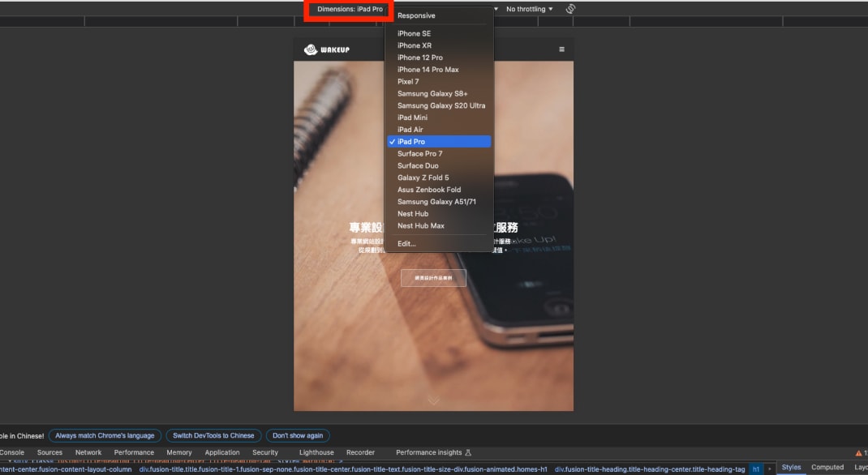Click the scroll-down chevron at page bottom
868x475 pixels.
(x=433, y=400)
